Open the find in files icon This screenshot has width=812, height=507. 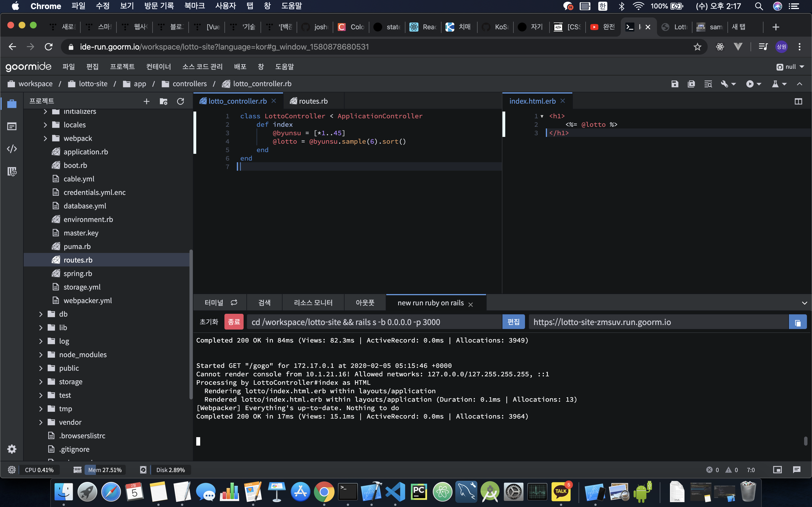coord(708,84)
